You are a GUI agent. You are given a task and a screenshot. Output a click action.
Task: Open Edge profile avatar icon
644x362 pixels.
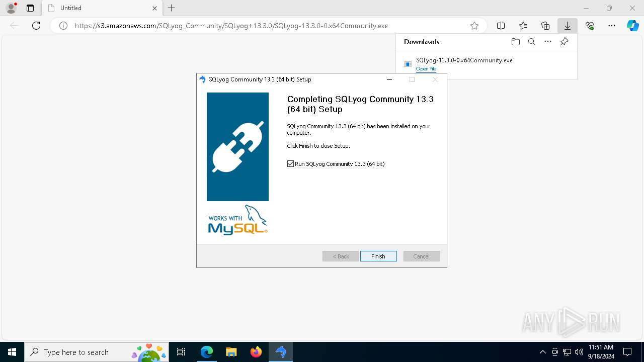[11, 8]
